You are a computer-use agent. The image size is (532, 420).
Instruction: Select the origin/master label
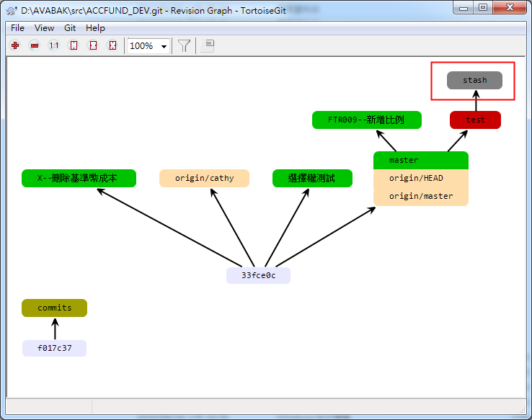[x=421, y=196]
